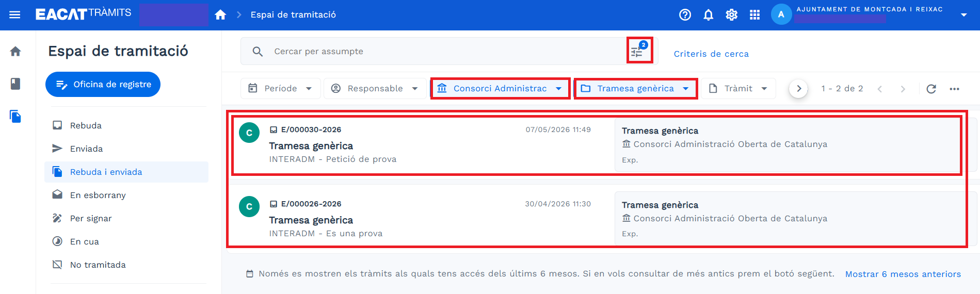Click the Criteris de cerca link
980x294 pixels.
point(711,54)
